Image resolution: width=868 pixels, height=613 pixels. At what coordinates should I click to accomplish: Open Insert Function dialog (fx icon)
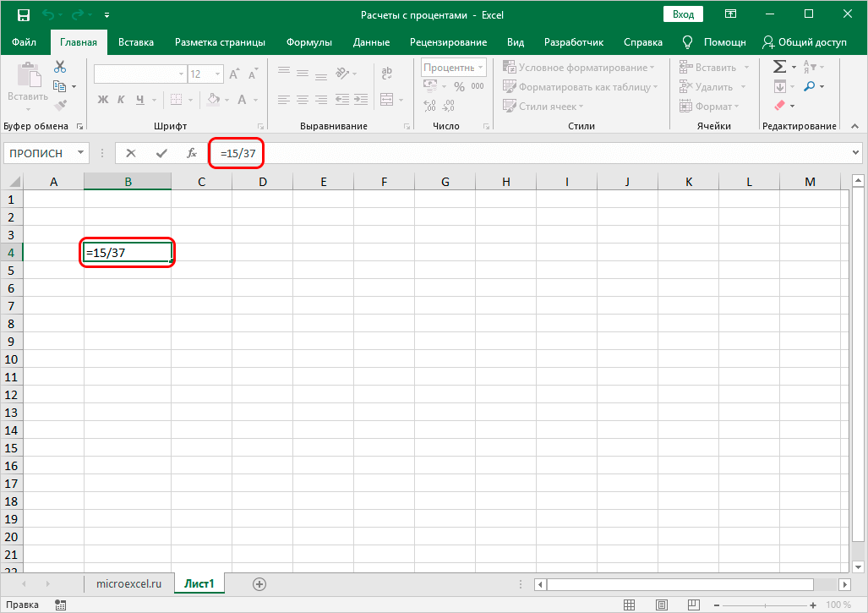click(x=192, y=153)
